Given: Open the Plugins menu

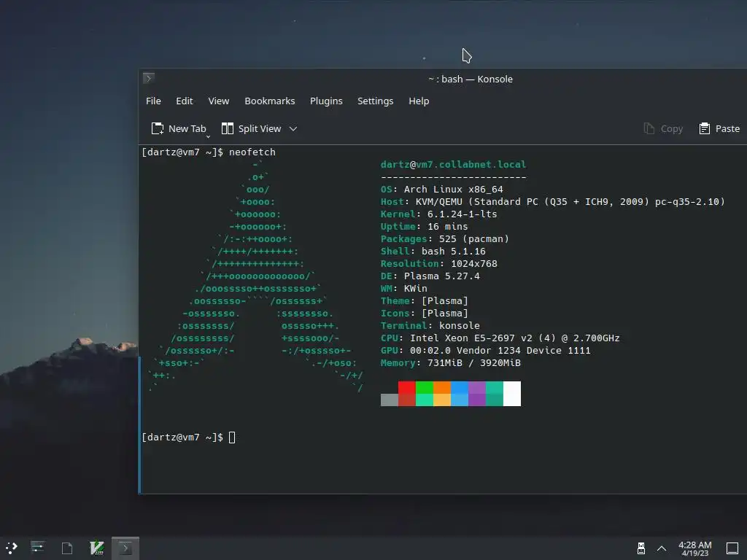Looking at the screenshot, I should [x=326, y=101].
